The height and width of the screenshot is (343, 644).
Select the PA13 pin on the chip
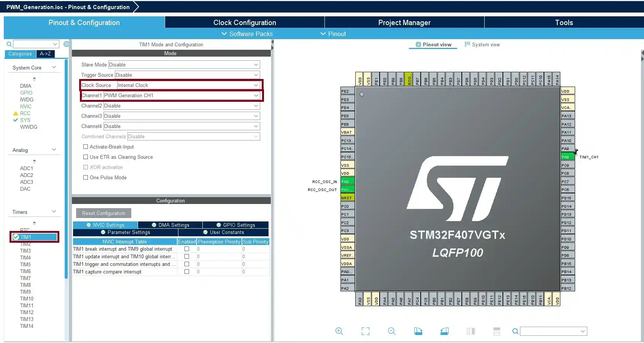point(568,116)
